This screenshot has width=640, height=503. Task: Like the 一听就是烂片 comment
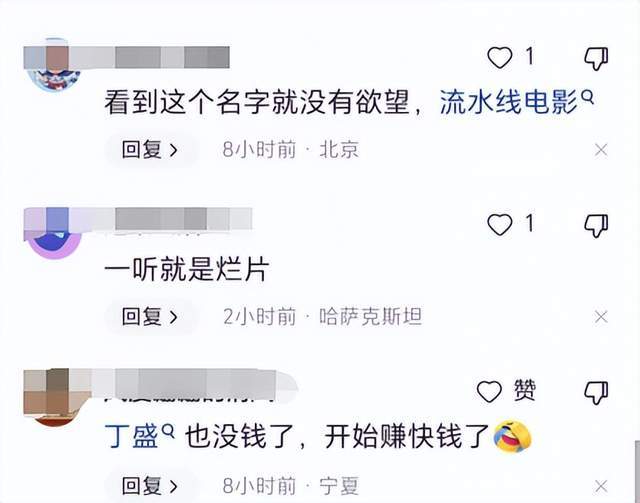point(500,225)
